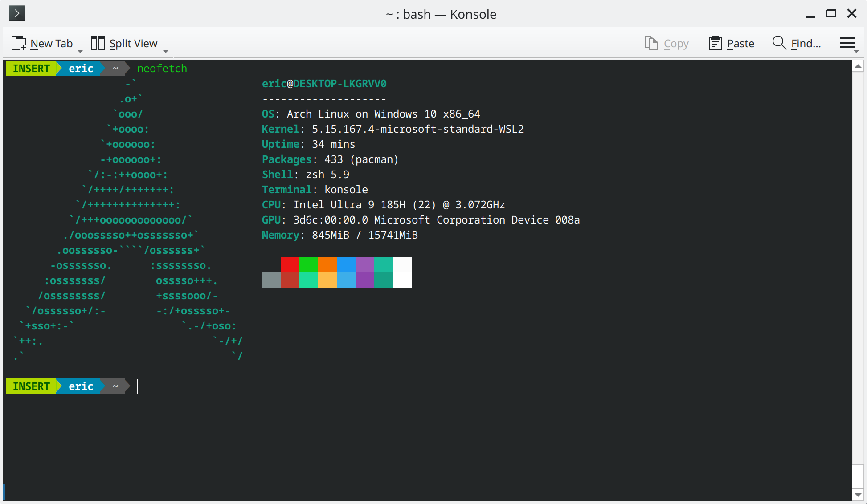Click the New Tab label

[x=52, y=44]
